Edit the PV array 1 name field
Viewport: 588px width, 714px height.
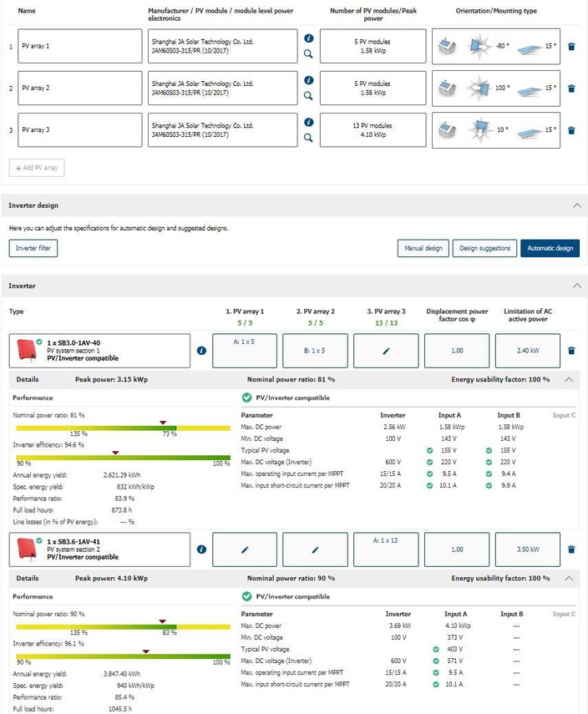[80, 46]
